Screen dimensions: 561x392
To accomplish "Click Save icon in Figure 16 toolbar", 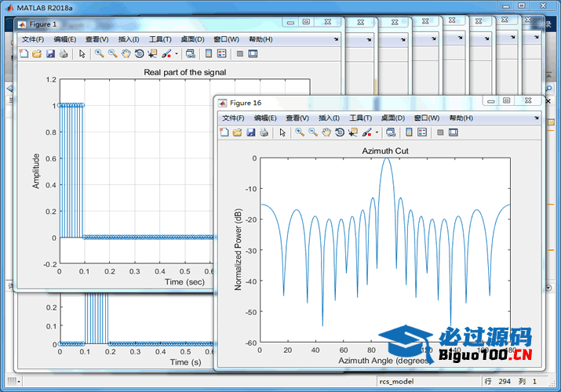I will 251,132.
